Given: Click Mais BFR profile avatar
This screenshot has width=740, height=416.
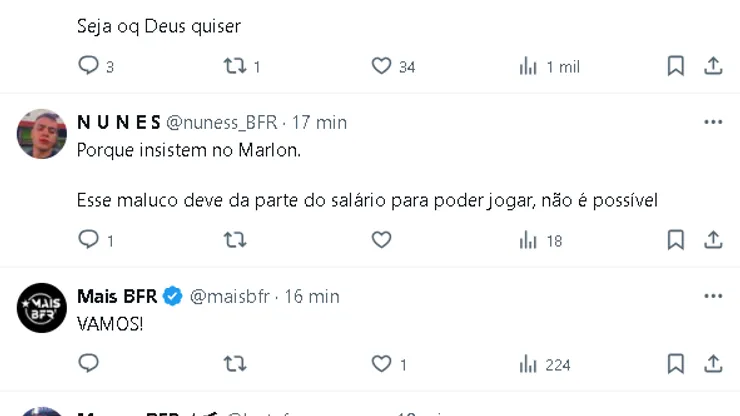Looking at the screenshot, I should coord(42,308).
